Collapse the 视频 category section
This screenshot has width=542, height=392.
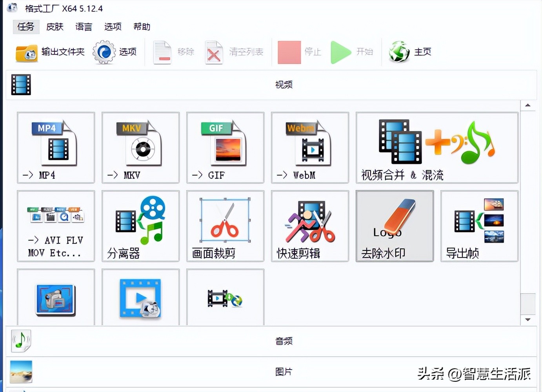[284, 84]
